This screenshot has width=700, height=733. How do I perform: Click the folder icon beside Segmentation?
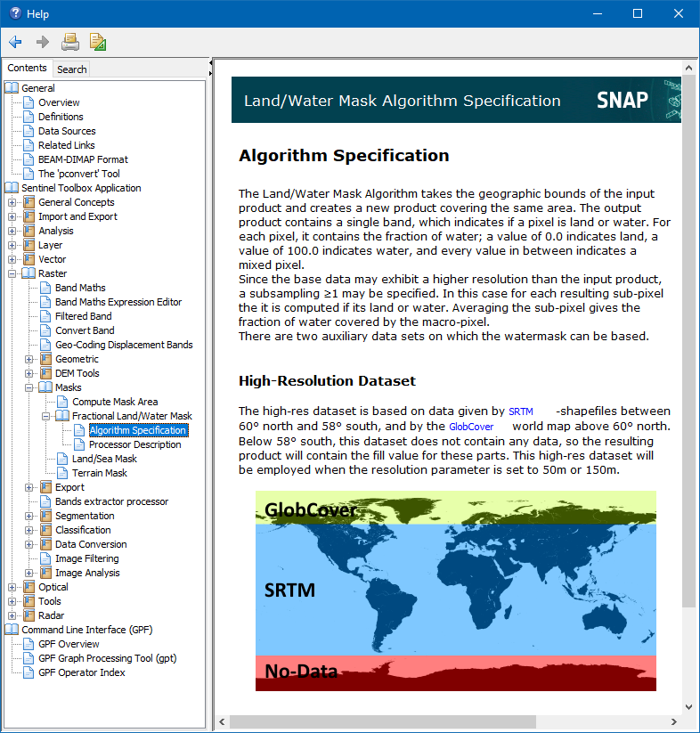pos(45,516)
